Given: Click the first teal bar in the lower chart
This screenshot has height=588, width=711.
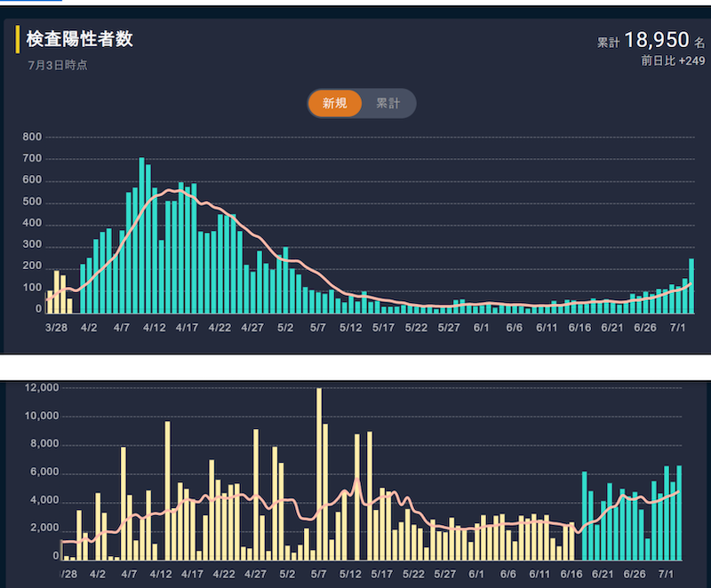Looking at the screenshot, I should (x=584, y=516).
